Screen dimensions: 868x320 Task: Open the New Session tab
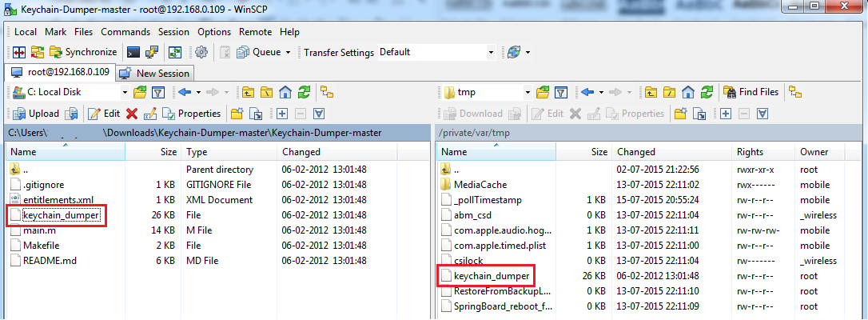(x=155, y=73)
